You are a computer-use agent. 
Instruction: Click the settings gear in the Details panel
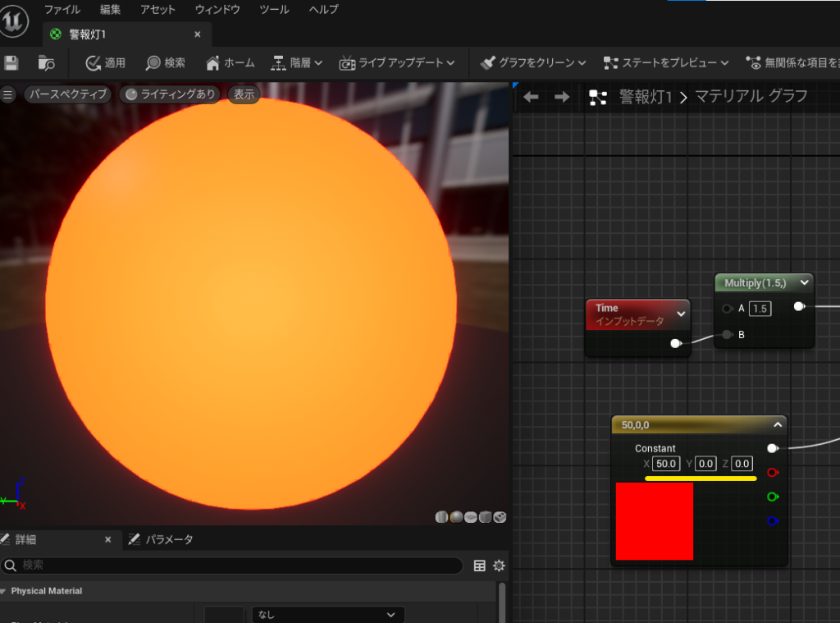click(x=499, y=566)
